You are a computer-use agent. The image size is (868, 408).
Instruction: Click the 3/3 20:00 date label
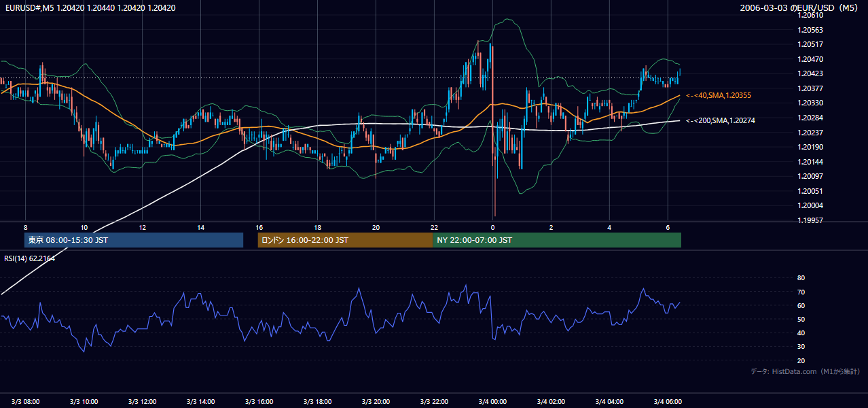376,401
